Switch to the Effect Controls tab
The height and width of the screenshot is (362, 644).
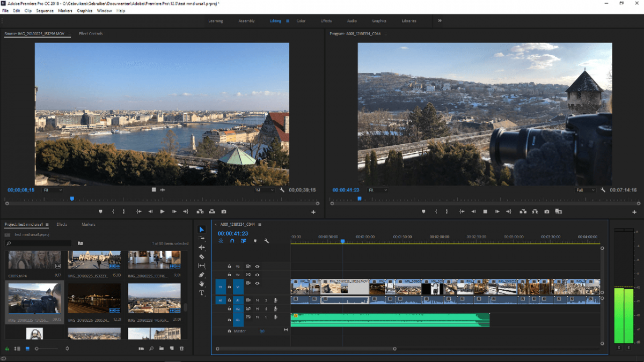(x=91, y=34)
